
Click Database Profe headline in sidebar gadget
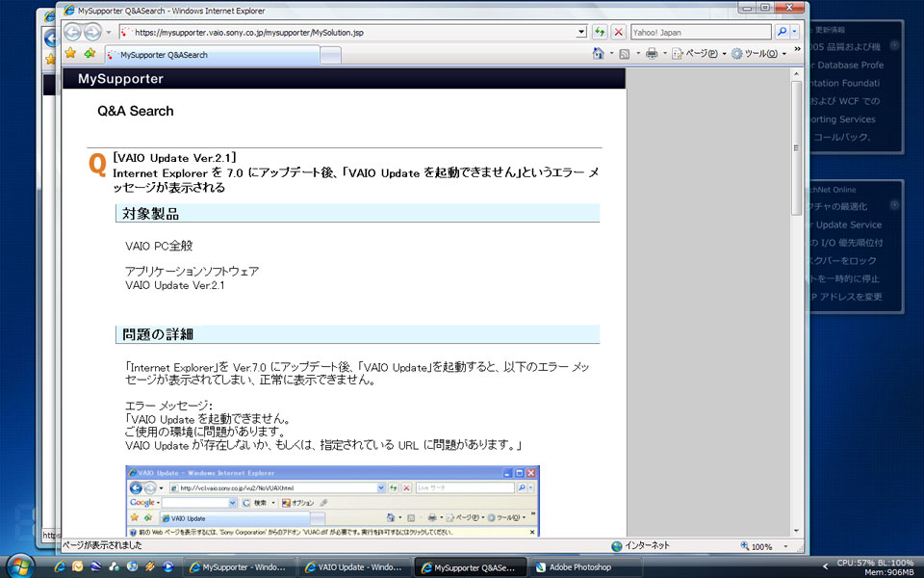[x=847, y=65]
